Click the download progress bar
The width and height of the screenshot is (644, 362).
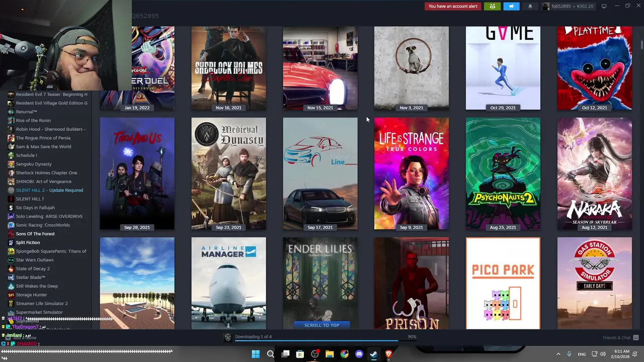326,341
